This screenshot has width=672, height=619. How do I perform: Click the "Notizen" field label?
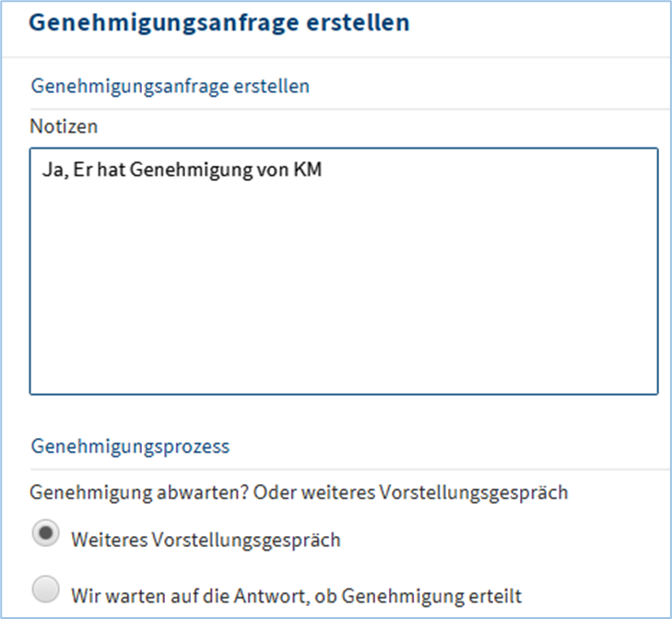coord(64,125)
